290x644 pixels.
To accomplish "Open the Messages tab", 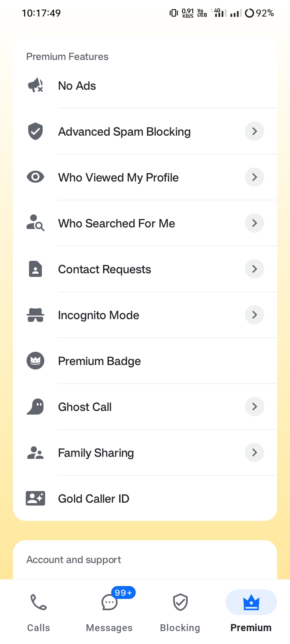I will coord(109,612).
